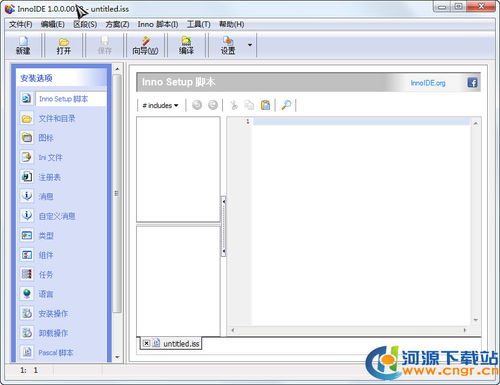Click editor horizontal scroll-right arrow
This screenshot has width=500, height=385.
[464, 330]
